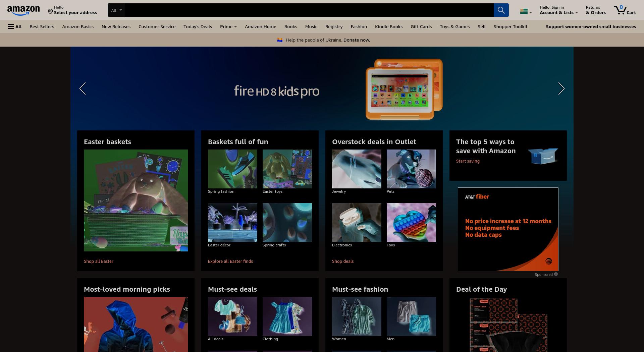This screenshot has width=644, height=352.
Task: Click Baskets full of fun heading
Action: tap(238, 142)
